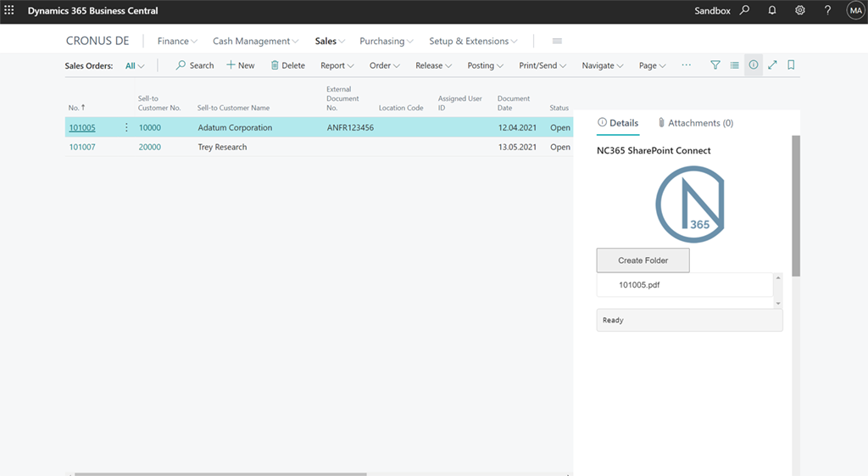Open customer number 10000 link
This screenshot has height=476, width=868.
click(149, 127)
